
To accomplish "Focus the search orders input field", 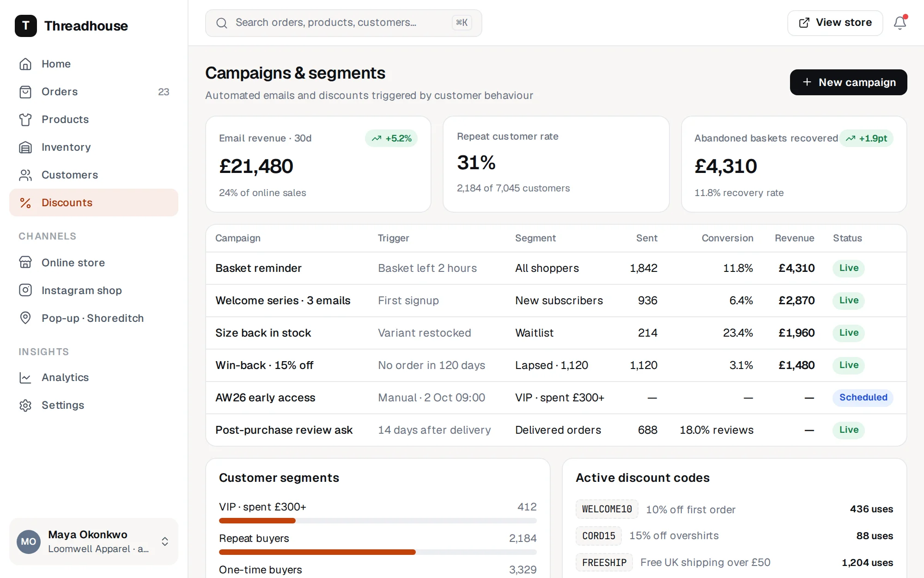I will click(343, 23).
